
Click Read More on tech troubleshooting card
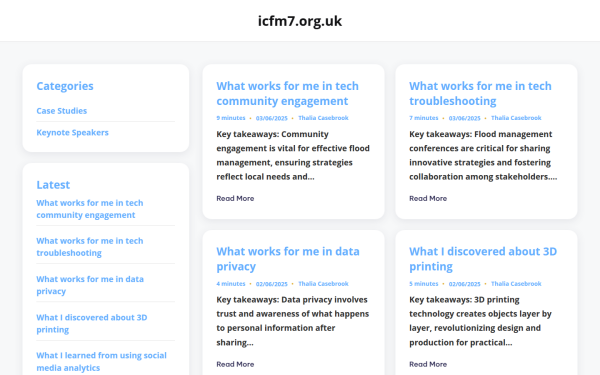pyautogui.click(x=428, y=198)
